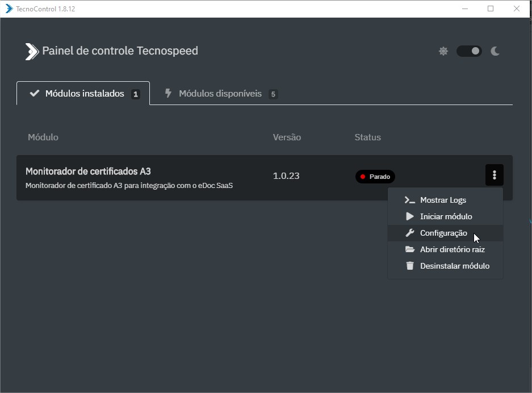Screen dimensions: 532x393
Task: Click the play icon beside Iniciar módulo
Action: pos(410,216)
